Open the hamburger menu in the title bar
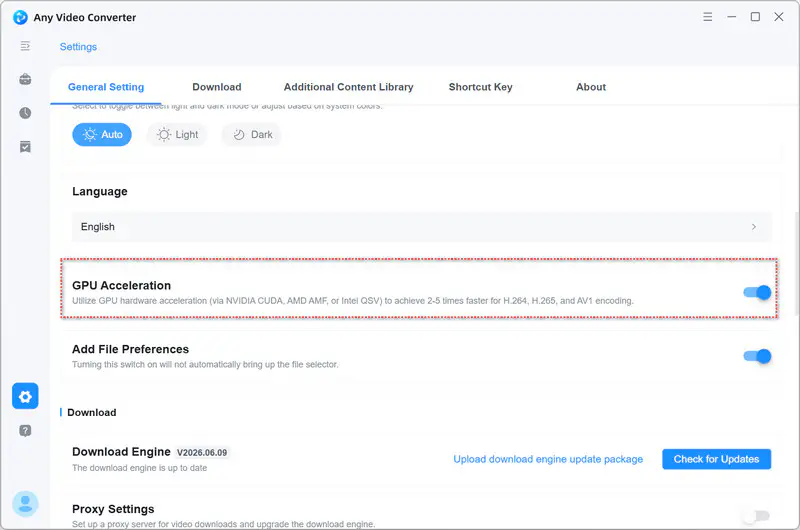Viewport: 800px width, 530px height. (708, 17)
